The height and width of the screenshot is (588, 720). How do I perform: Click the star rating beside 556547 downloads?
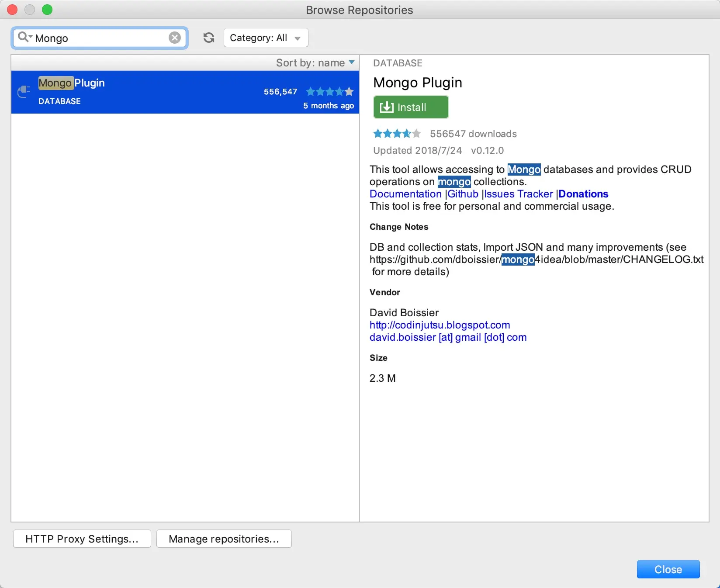397,134
